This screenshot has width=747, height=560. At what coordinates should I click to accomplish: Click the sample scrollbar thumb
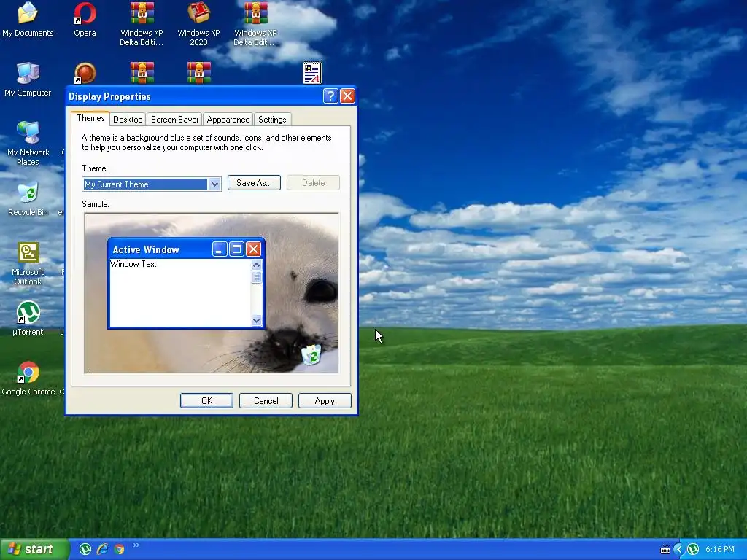(256, 277)
